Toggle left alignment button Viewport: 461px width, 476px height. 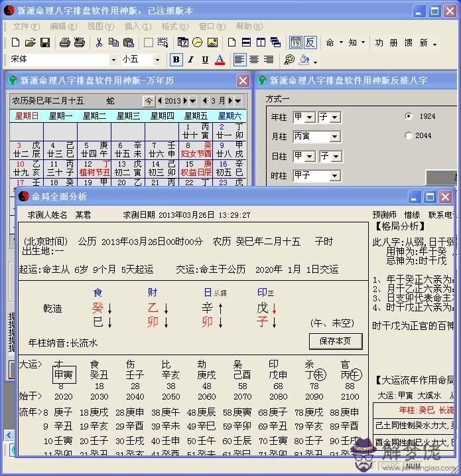(x=239, y=60)
